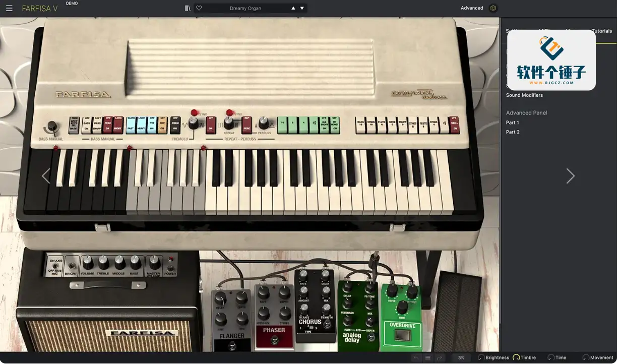The height and width of the screenshot is (364, 617).
Task: Switch to the Tutorials tab
Action: pos(602,31)
